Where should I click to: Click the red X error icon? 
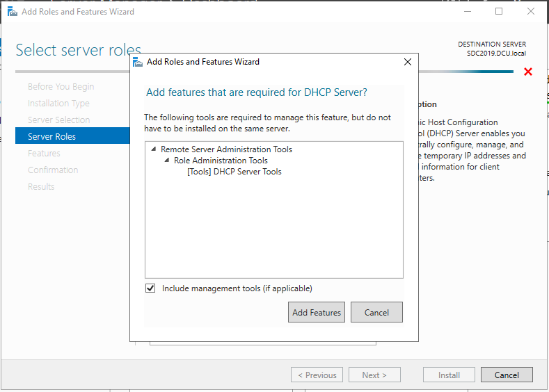point(528,72)
